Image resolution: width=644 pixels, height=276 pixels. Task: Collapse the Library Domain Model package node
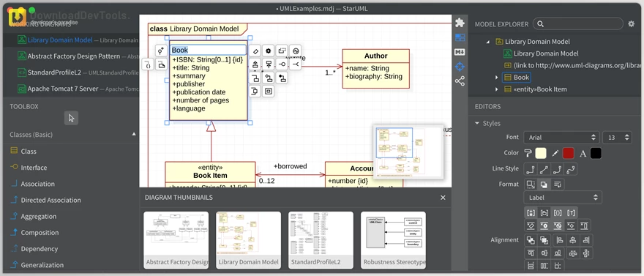tap(488, 42)
